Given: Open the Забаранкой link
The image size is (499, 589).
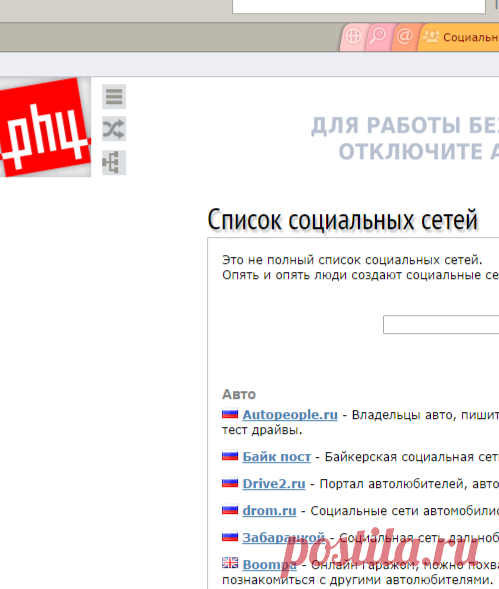Looking at the screenshot, I should pos(283,538).
